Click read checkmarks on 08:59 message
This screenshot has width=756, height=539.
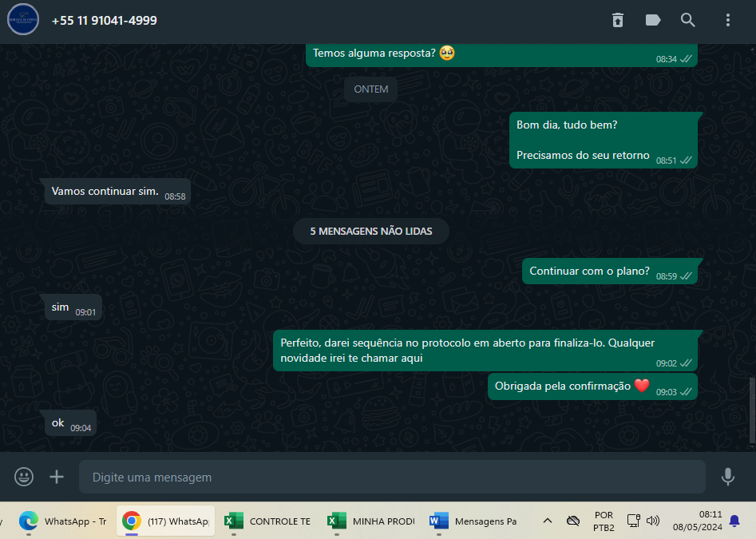tap(686, 276)
